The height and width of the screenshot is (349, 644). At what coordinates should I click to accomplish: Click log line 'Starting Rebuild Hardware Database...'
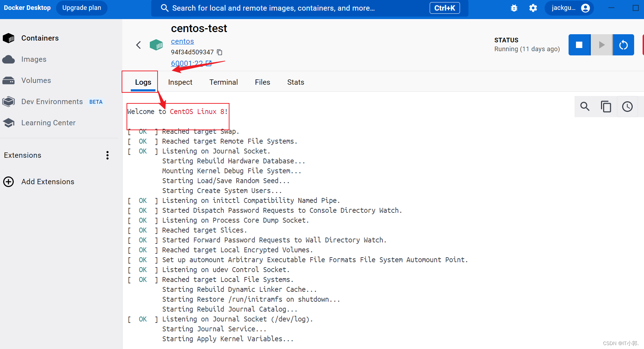point(234,161)
